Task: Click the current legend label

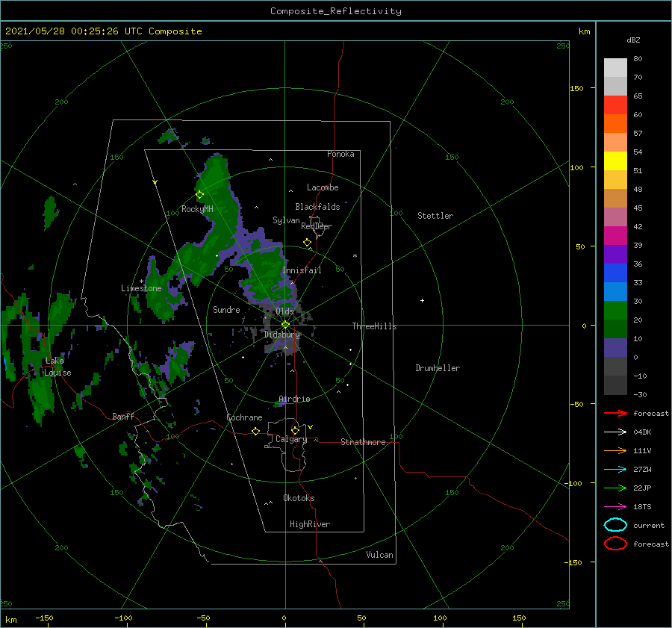Action: [649, 525]
